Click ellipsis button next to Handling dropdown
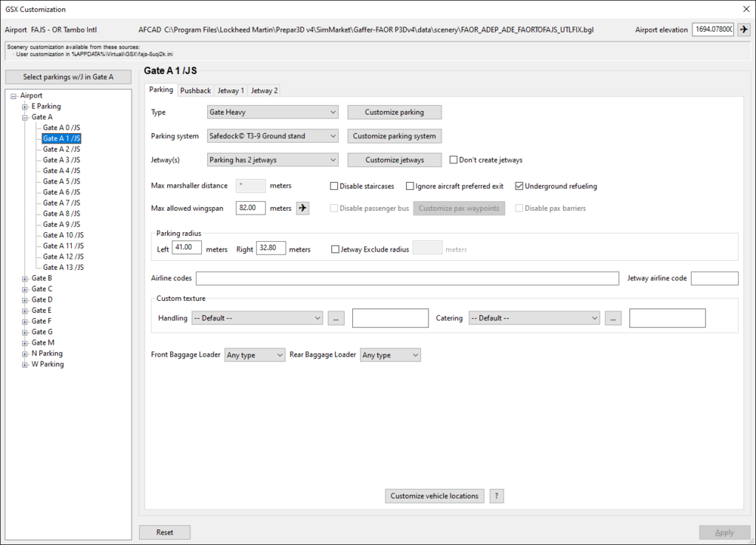The height and width of the screenshot is (545, 756). [x=336, y=318]
